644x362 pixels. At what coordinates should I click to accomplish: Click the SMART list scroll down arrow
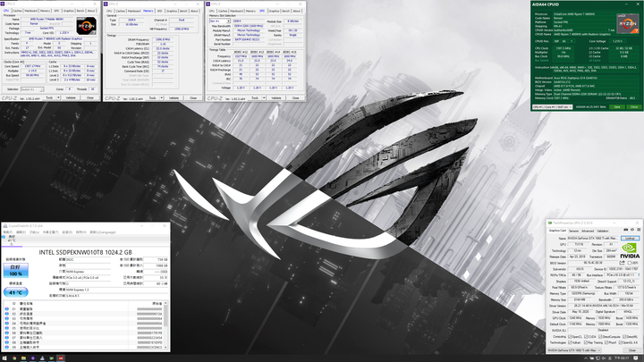coord(165,347)
